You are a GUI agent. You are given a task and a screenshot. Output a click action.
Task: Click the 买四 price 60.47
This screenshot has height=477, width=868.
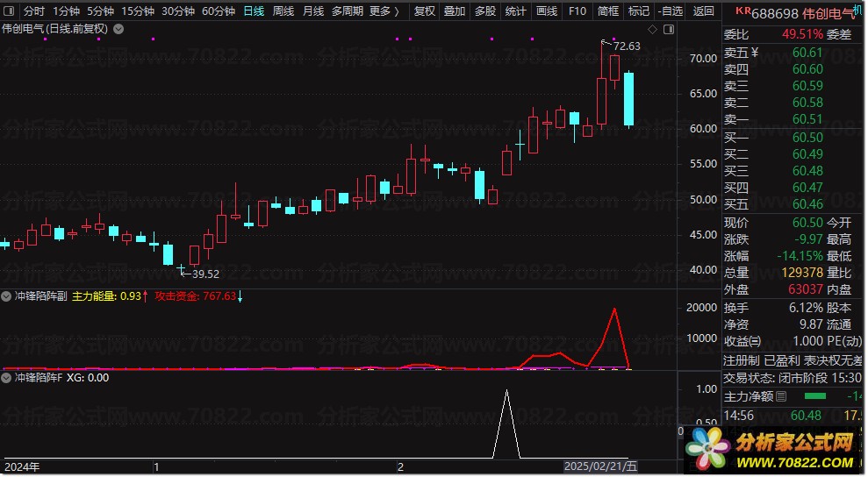[807, 188]
